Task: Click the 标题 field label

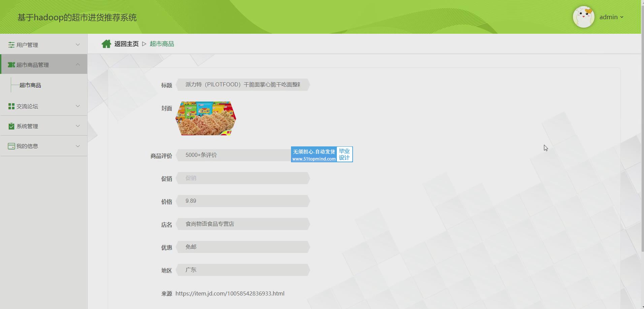Action: coord(167,85)
